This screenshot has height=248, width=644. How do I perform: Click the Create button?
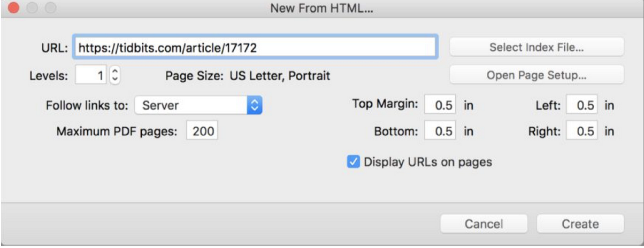[580, 224]
